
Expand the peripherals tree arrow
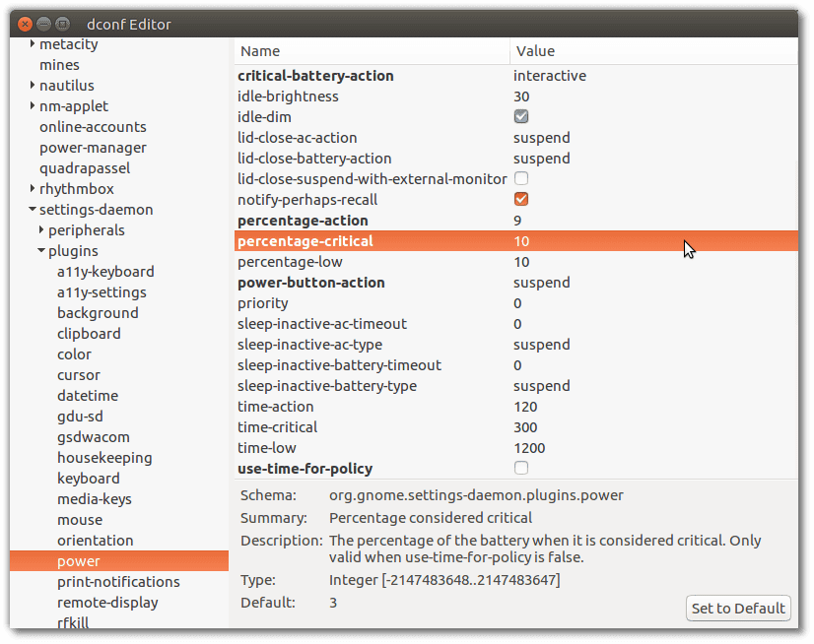[x=41, y=229]
